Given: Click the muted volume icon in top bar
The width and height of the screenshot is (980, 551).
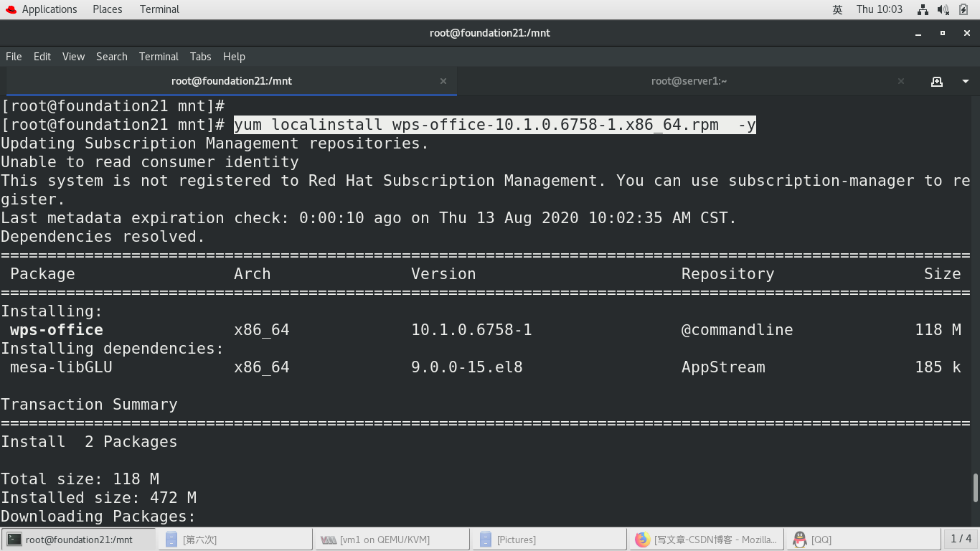Looking at the screenshot, I should tap(941, 9).
